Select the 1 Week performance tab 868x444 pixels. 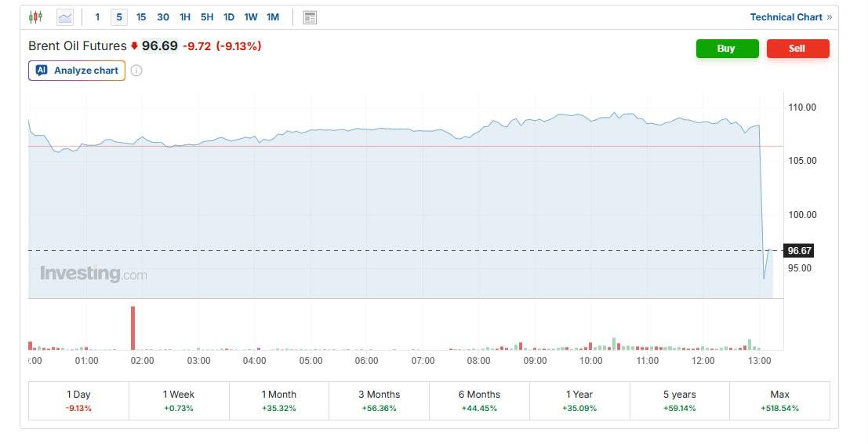[179, 400]
